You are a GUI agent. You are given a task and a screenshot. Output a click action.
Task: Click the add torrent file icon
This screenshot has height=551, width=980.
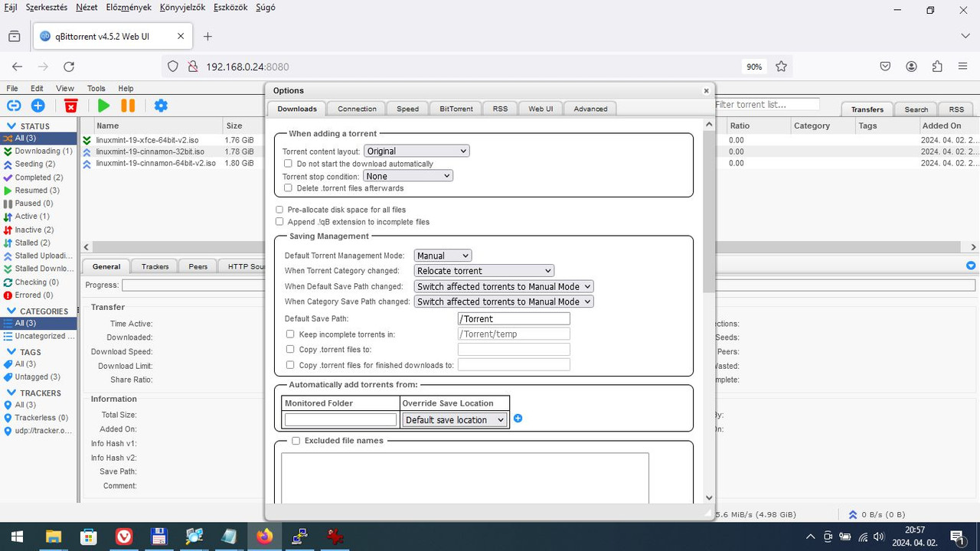click(38, 105)
